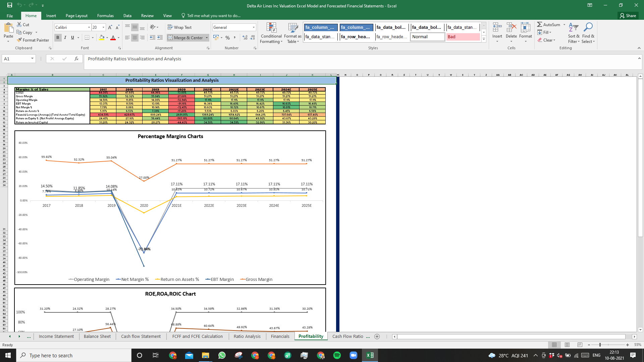Screen dimensions: 644x362
Task: Open the Balance Sheet worksheet tab
Action: [x=97, y=336]
